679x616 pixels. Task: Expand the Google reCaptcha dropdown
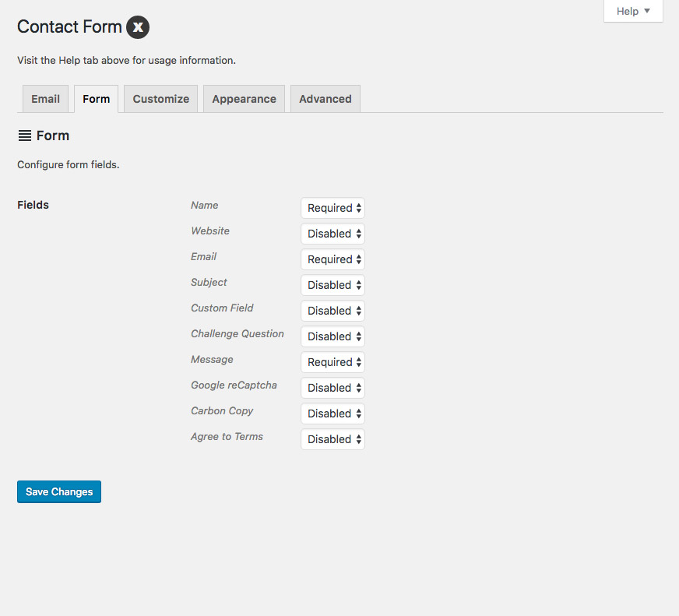(333, 388)
